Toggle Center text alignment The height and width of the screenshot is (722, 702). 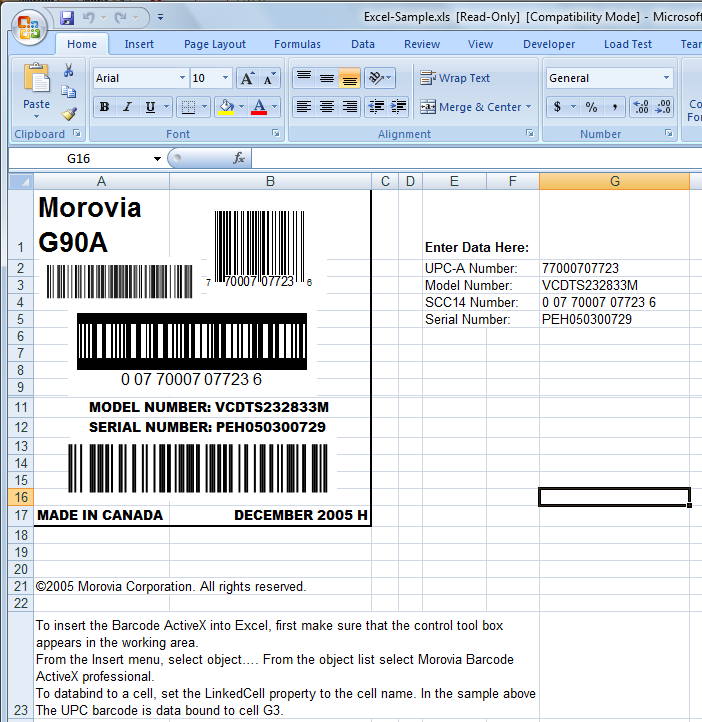(x=327, y=107)
